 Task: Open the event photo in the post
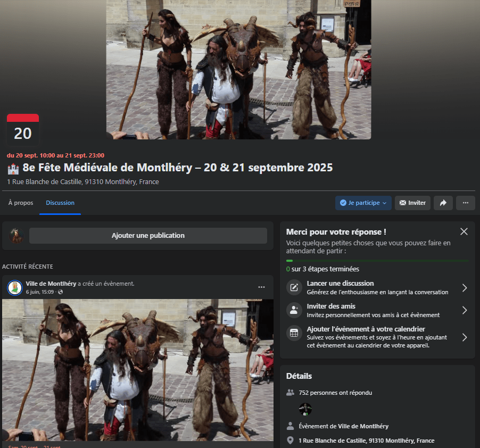point(138,370)
